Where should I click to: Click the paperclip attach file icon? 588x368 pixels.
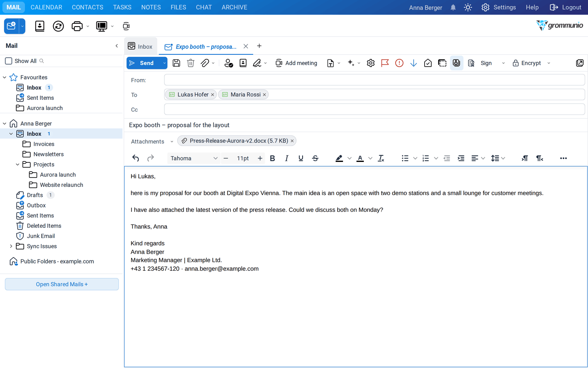(x=205, y=63)
